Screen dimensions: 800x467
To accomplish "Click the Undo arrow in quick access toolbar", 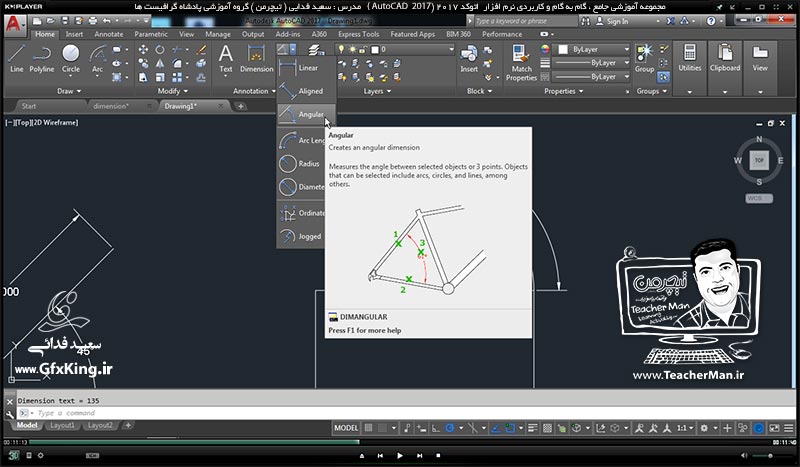I will (x=107, y=21).
